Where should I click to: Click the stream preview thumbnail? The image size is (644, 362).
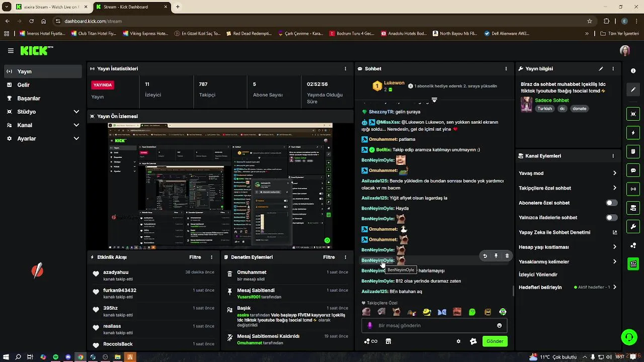tap(220, 186)
